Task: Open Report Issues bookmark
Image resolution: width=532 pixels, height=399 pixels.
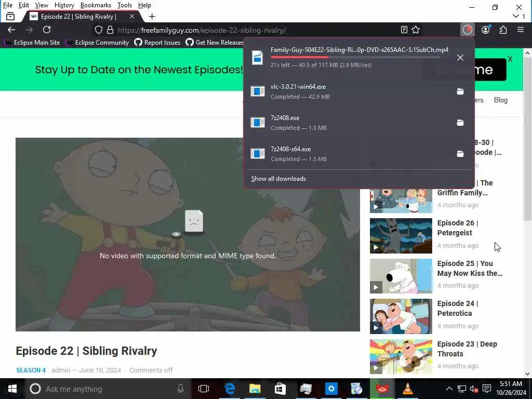Action: (157, 43)
